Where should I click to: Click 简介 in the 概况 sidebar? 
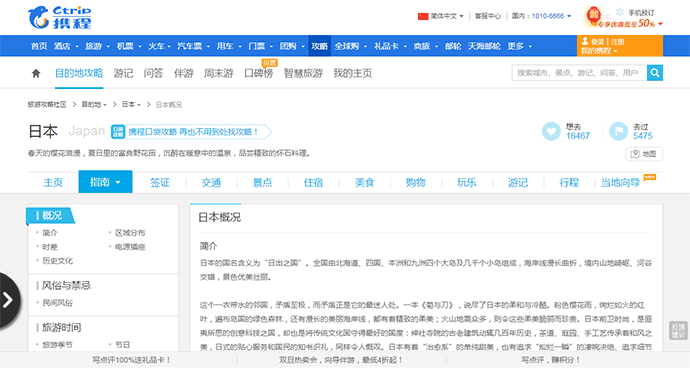click(x=50, y=233)
